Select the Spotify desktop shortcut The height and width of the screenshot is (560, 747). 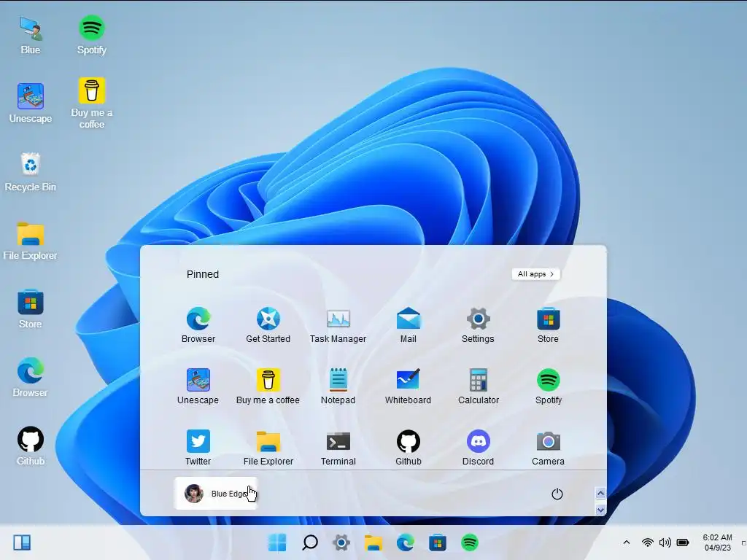click(91, 36)
